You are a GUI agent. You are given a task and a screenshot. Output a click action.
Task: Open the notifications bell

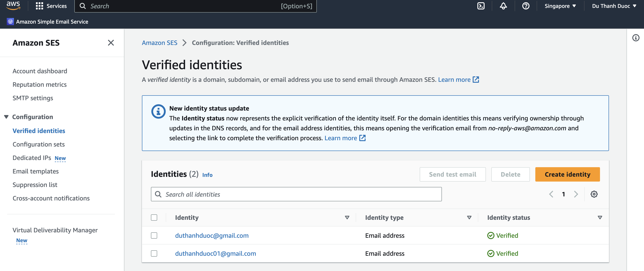(503, 6)
